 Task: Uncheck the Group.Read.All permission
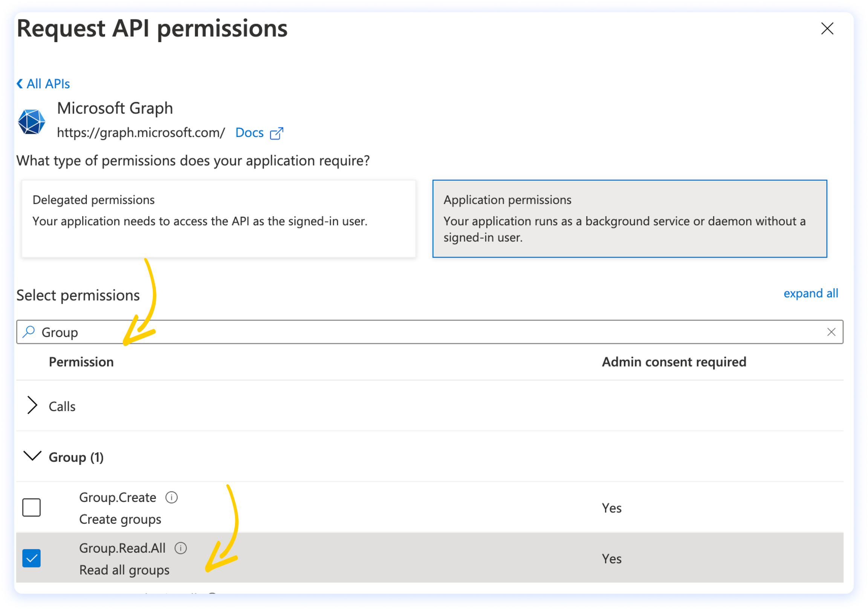tap(31, 558)
